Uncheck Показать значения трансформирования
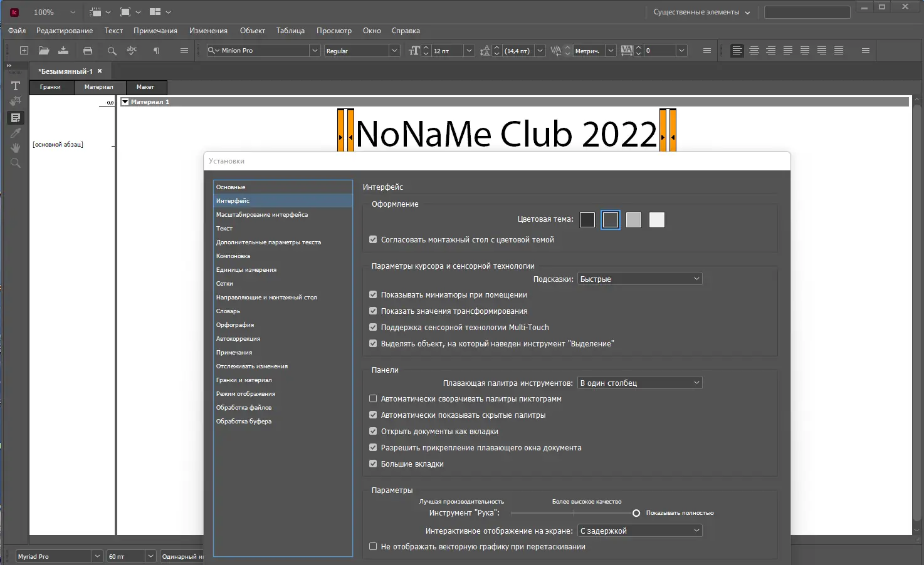This screenshot has height=565, width=924. pyautogui.click(x=373, y=311)
